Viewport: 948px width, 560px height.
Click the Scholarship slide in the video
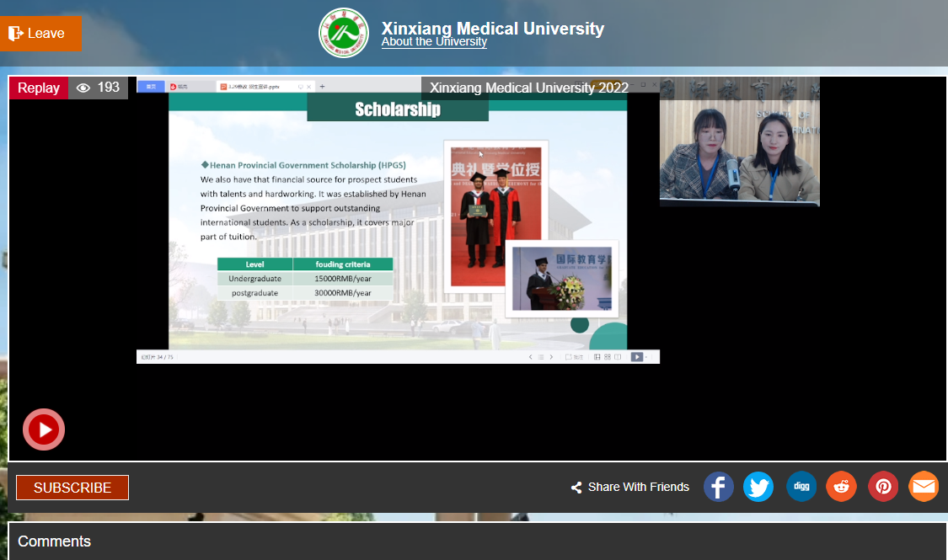(398, 219)
